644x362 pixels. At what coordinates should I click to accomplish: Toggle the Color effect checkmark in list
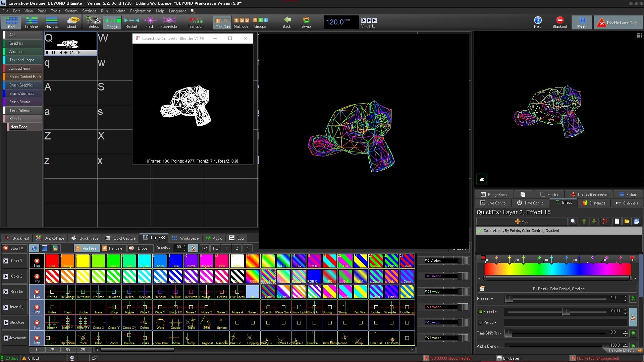(x=480, y=231)
